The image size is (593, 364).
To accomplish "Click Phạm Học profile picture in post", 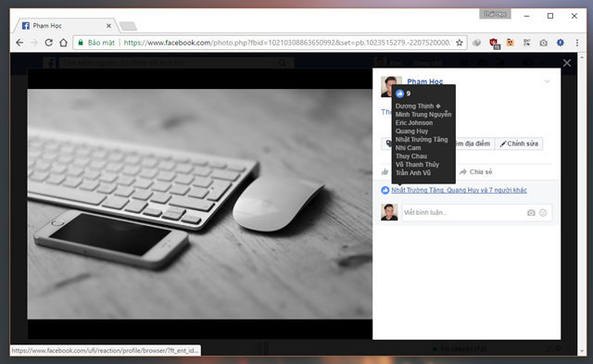I will coord(386,86).
